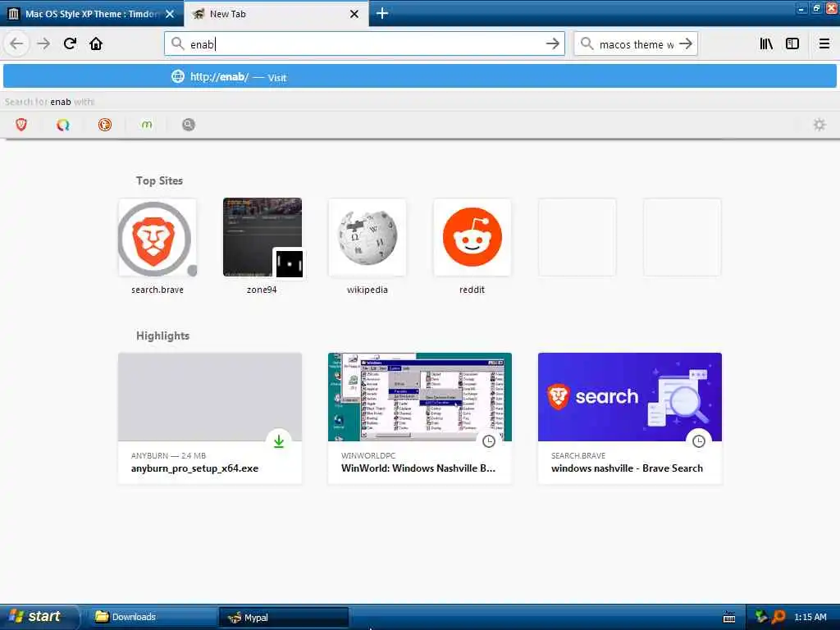Open the home page via house icon
Viewport: 840px width, 630px height.
click(96, 43)
